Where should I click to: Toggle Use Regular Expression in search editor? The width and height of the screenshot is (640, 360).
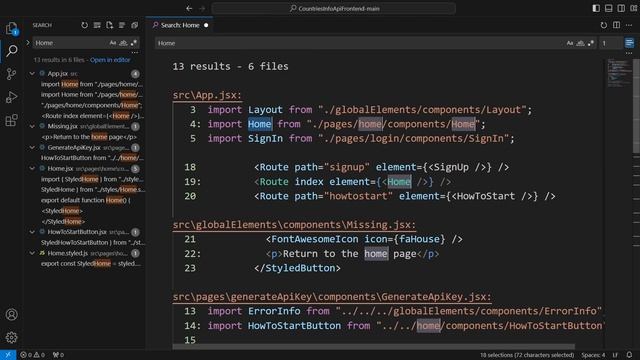[x=591, y=43]
